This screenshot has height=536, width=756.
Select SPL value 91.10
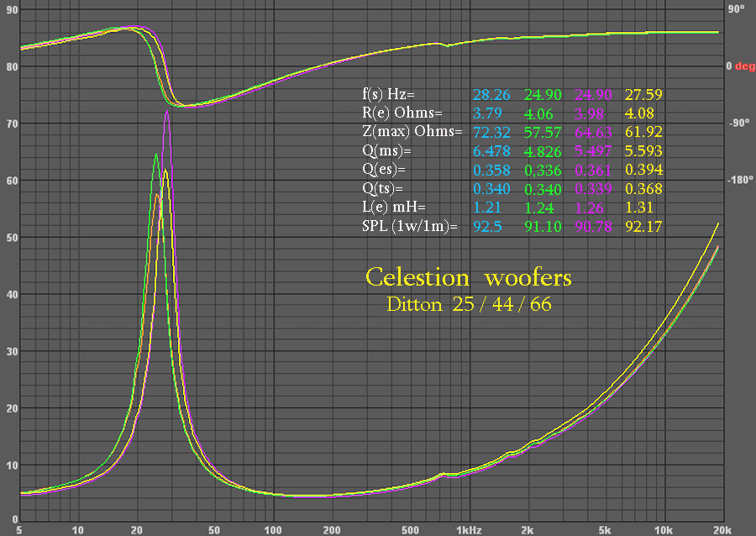click(x=543, y=227)
